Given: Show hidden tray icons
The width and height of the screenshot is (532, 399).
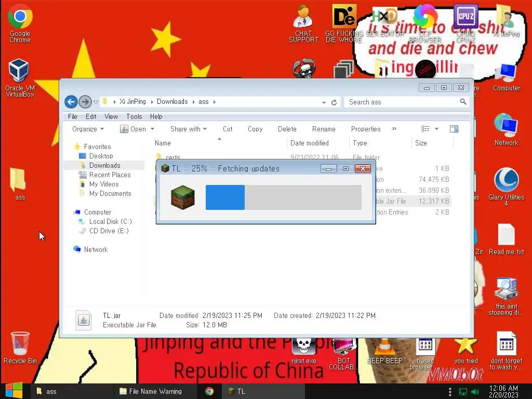Looking at the screenshot, I should (x=450, y=392).
